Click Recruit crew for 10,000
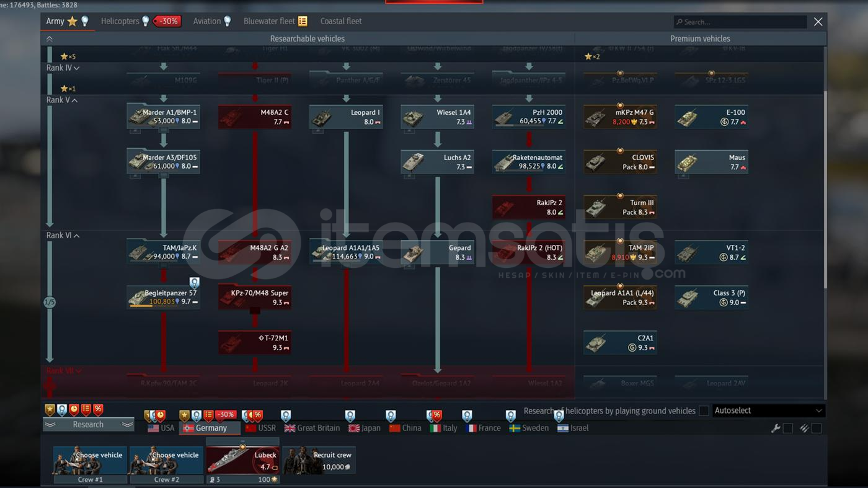Image resolution: width=868 pixels, height=488 pixels. 319,461
